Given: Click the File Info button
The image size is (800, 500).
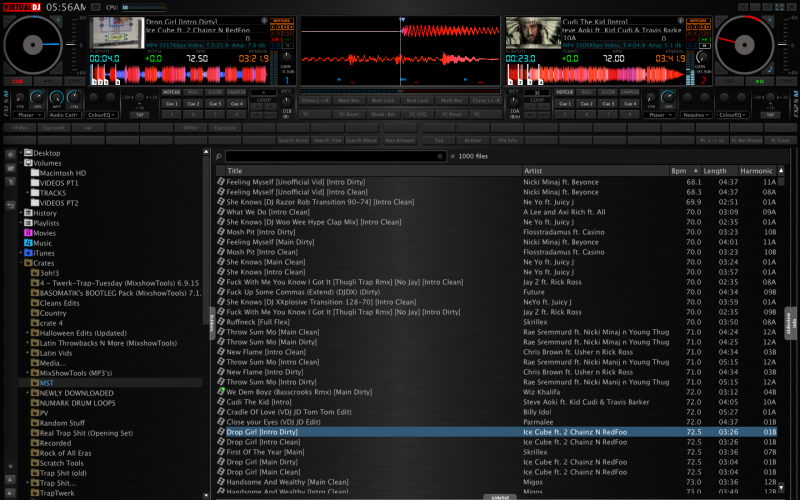Looking at the screenshot, I should 507,140.
